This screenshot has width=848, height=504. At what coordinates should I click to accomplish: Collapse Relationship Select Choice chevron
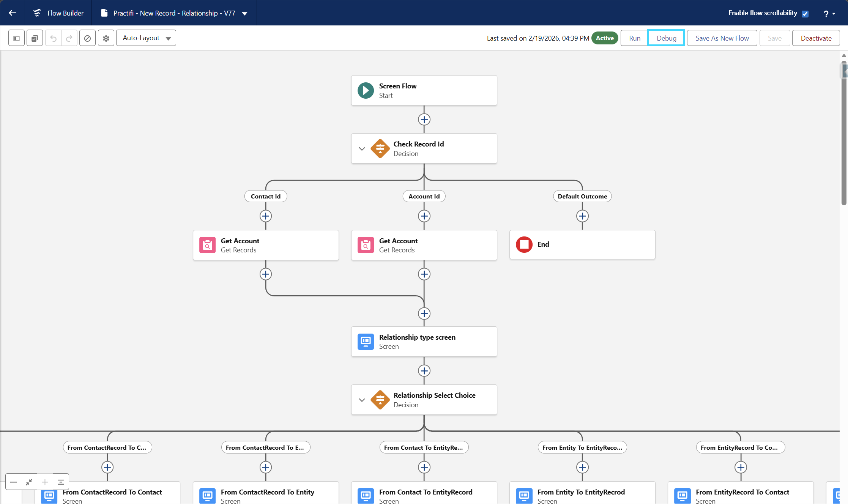tap(362, 400)
